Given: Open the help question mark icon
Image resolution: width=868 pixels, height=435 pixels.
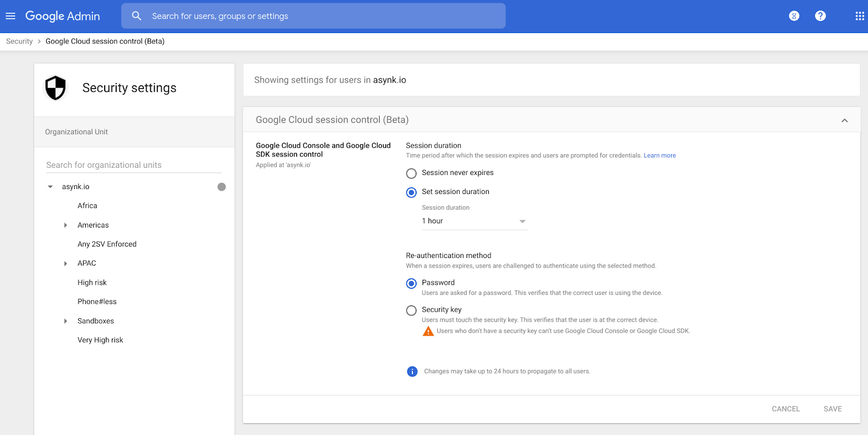Looking at the screenshot, I should (x=820, y=16).
